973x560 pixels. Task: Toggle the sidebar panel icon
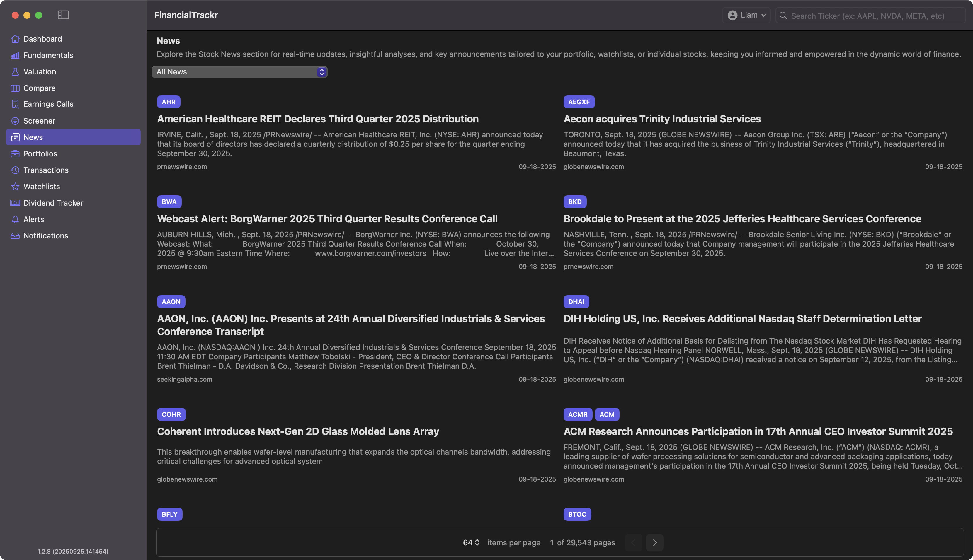click(63, 15)
